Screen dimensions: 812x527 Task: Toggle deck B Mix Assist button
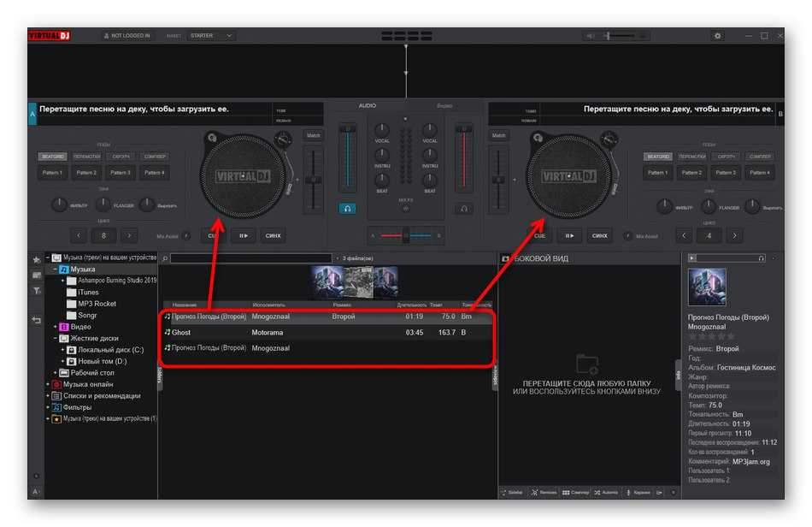point(627,236)
